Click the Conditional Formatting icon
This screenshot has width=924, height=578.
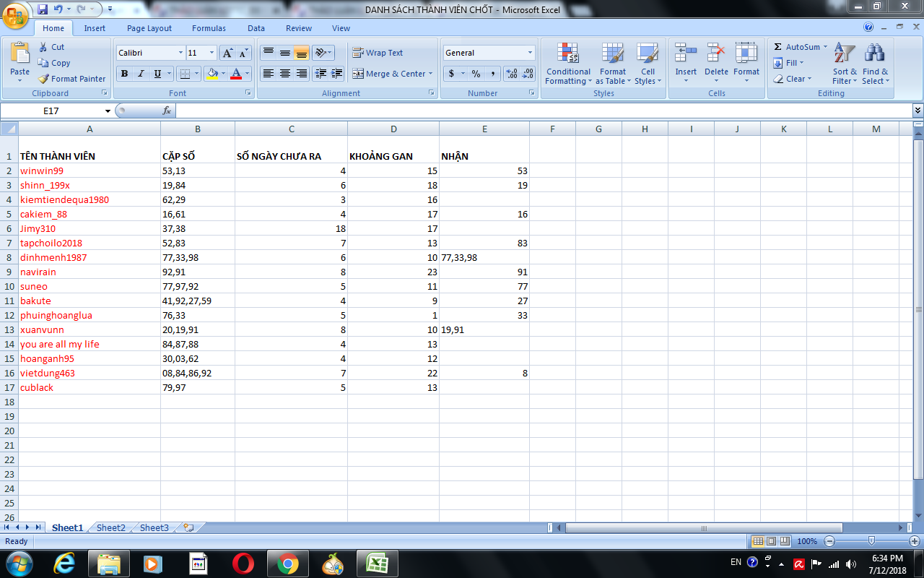(x=568, y=53)
